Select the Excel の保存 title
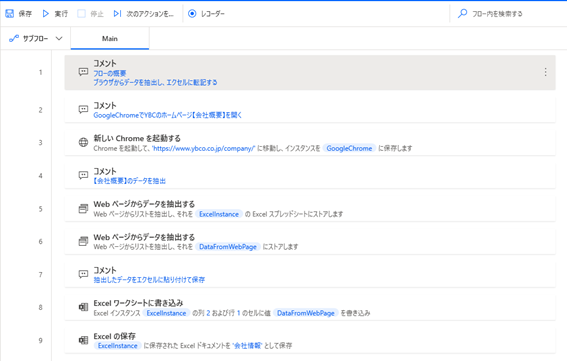This screenshot has width=567, height=361. click(x=114, y=336)
